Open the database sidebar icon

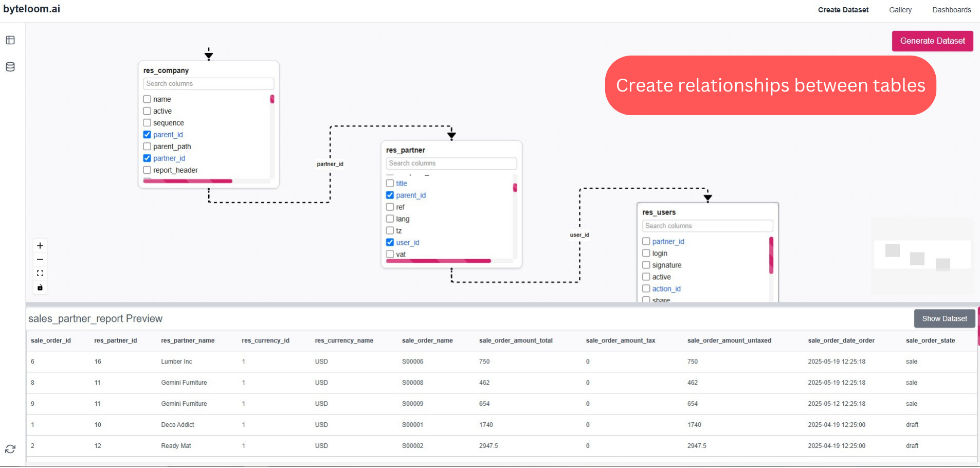[x=10, y=67]
